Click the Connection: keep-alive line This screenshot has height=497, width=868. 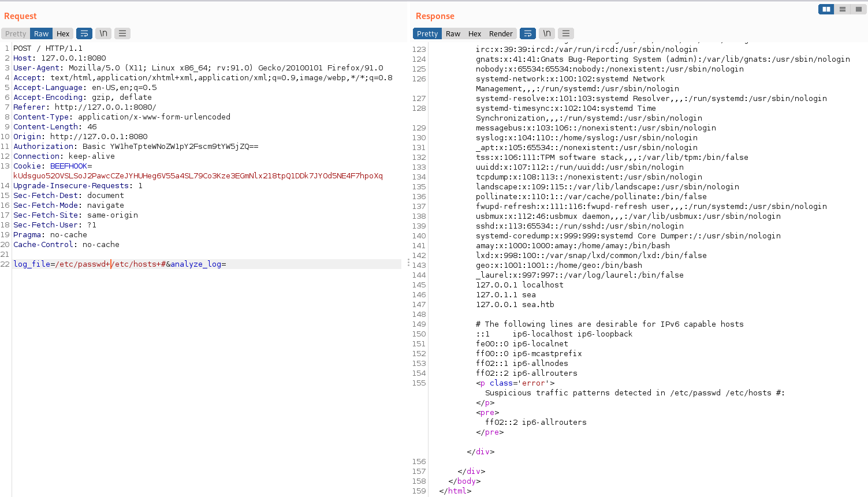64,156
